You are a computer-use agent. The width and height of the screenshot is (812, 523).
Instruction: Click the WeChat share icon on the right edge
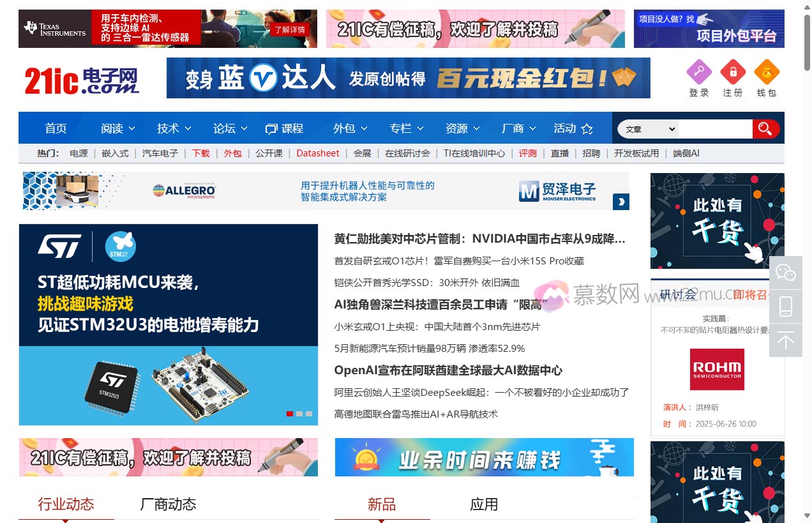[785, 273]
